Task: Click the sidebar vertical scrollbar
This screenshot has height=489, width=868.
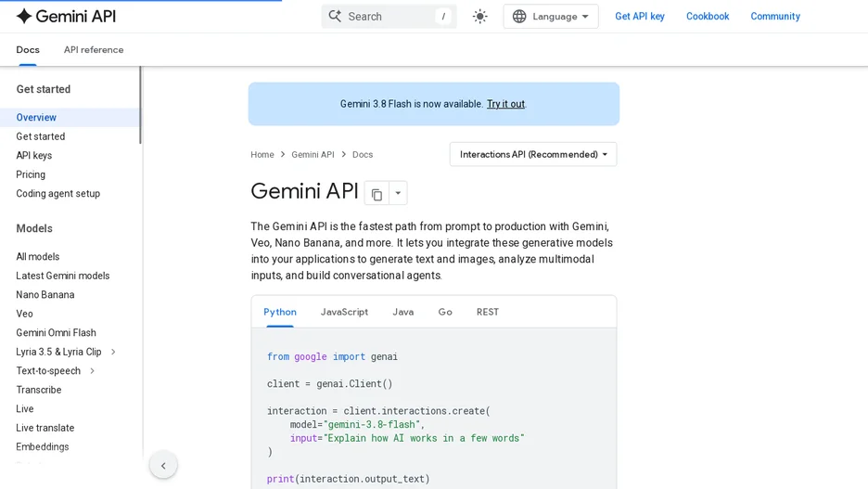Action: pyautogui.click(x=141, y=105)
